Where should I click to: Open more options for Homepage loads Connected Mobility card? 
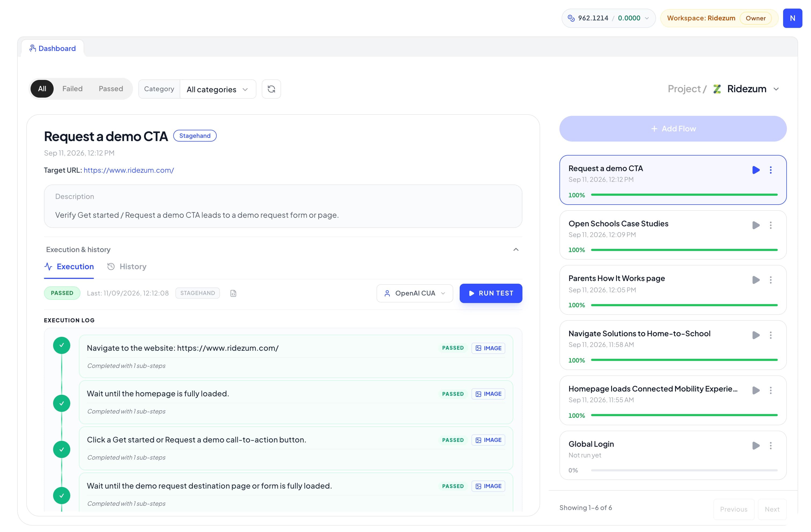tap(771, 390)
